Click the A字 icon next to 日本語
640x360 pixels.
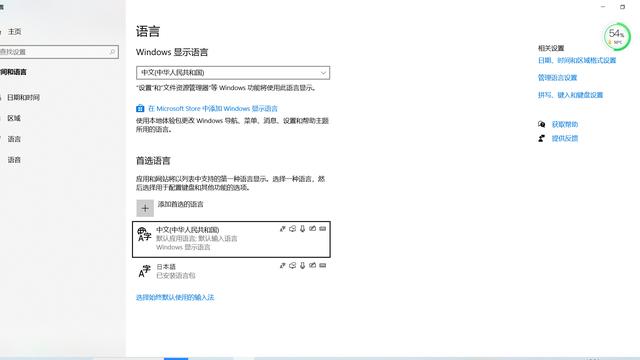pyautogui.click(x=144, y=271)
